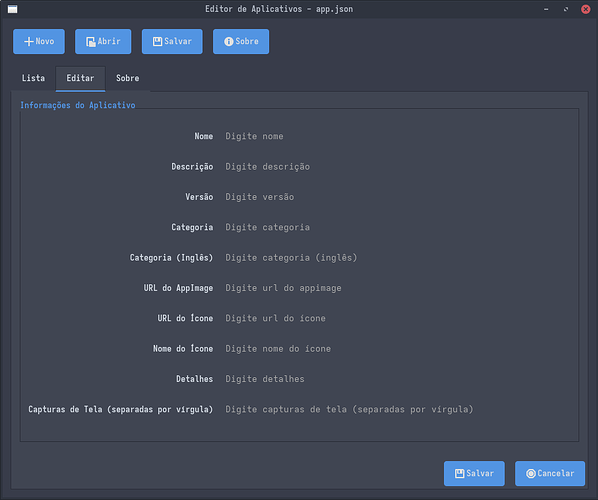Focus the Categoria (Inglês) field
The width and height of the screenshot is (598, 500).
click(398, 258)
